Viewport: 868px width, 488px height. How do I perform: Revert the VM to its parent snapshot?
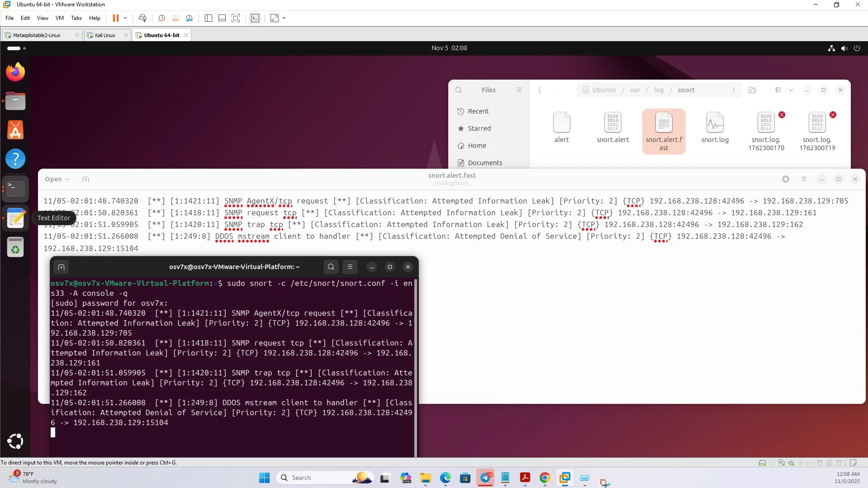point(175,18)
